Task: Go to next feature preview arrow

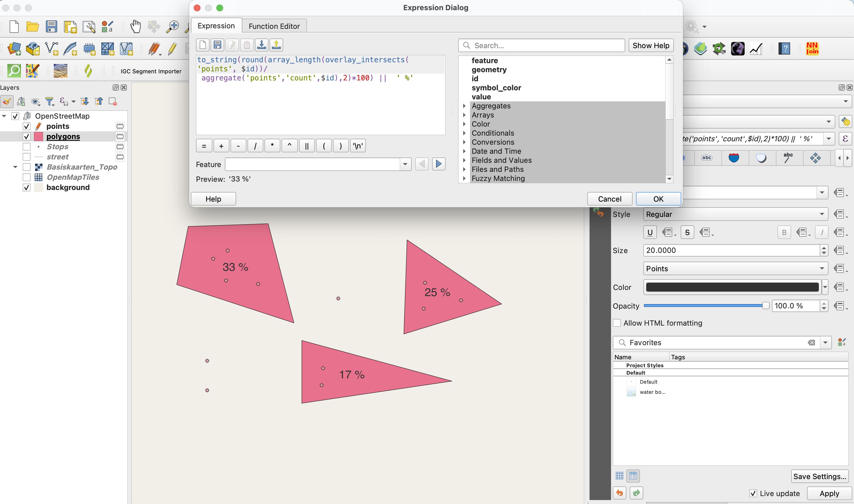Action: point(439,164)
